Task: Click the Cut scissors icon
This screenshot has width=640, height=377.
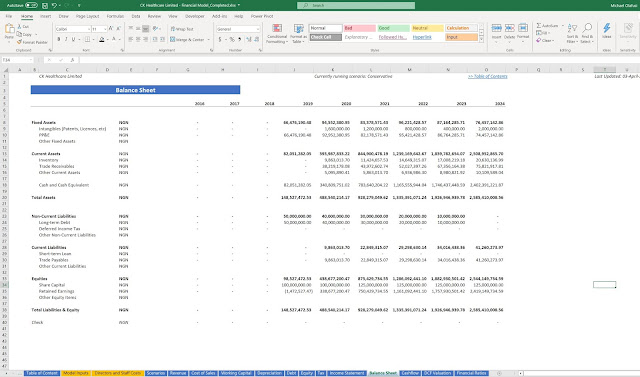Action: click(x=19, y=27)
